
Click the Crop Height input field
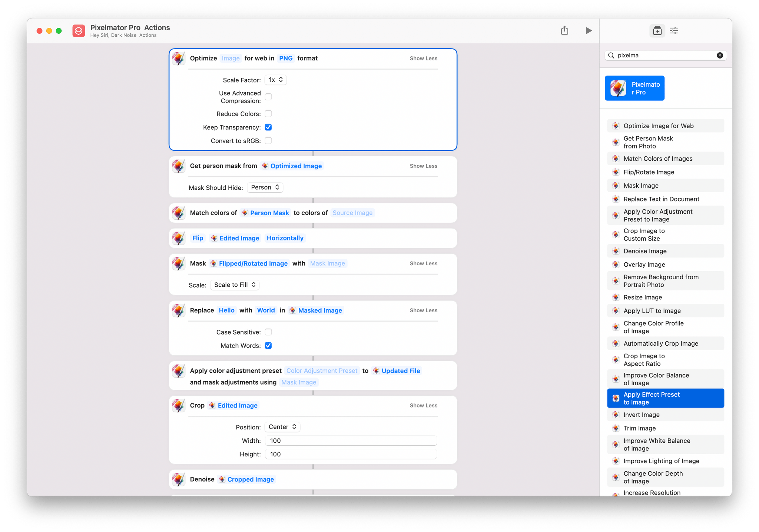351,454
